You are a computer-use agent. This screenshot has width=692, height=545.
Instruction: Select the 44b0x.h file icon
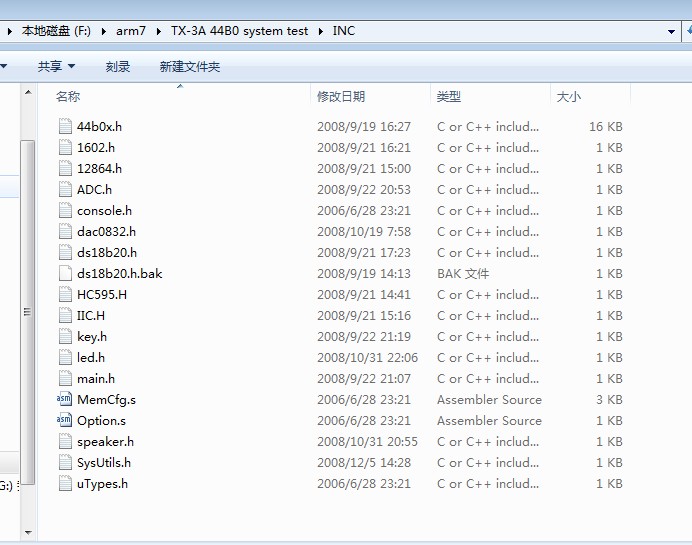pyautogui.click(x=65, y=127)
